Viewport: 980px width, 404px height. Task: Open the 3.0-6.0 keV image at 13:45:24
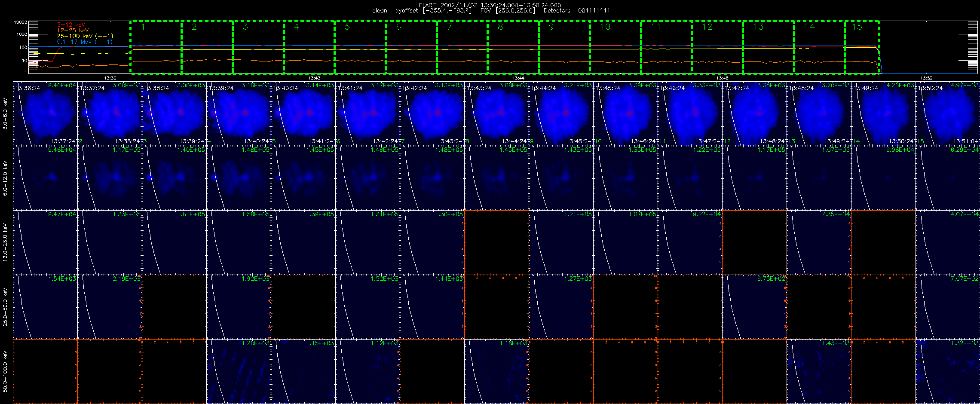(626, 113)
